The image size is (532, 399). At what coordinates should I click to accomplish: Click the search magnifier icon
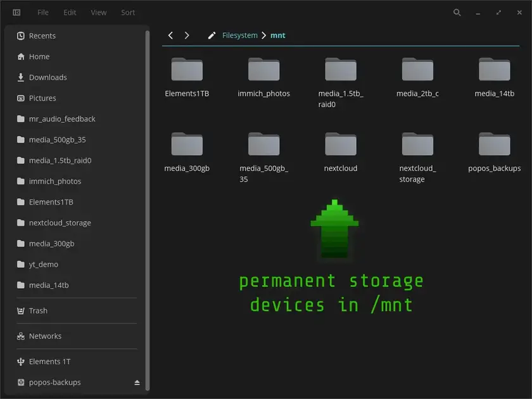(457, 13)
